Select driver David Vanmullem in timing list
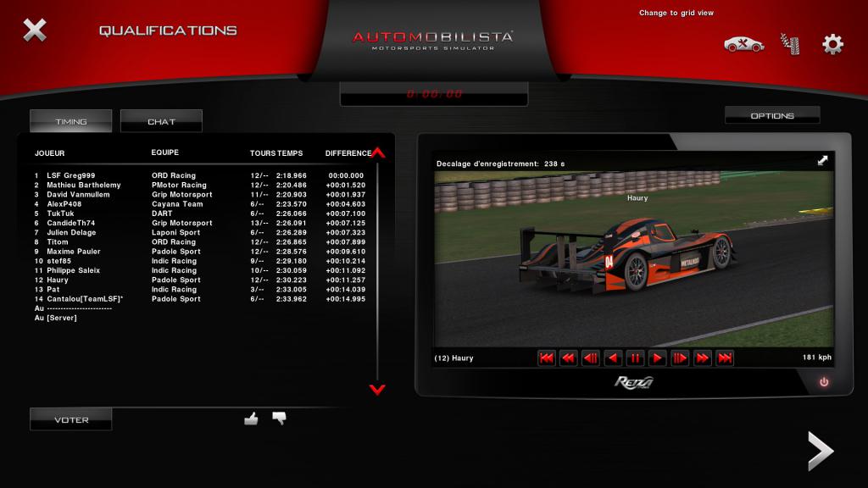868x488 pixels. 78,194
